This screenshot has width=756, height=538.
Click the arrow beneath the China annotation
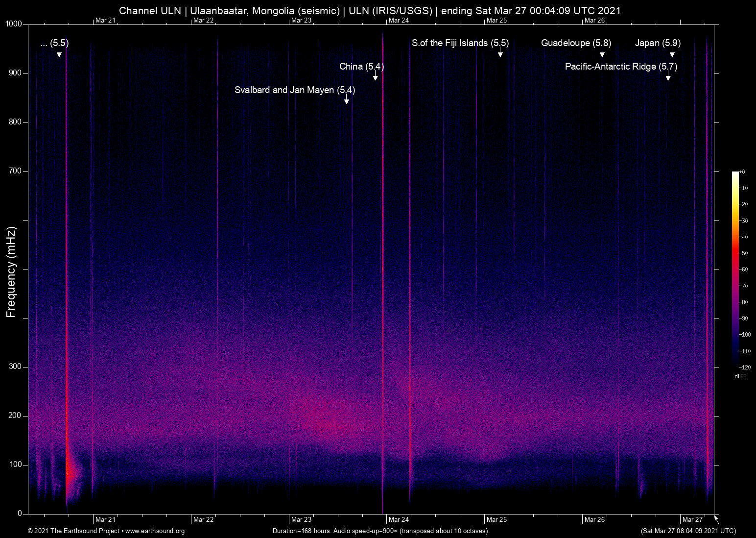pyautogui.click(x=375, y=77)
